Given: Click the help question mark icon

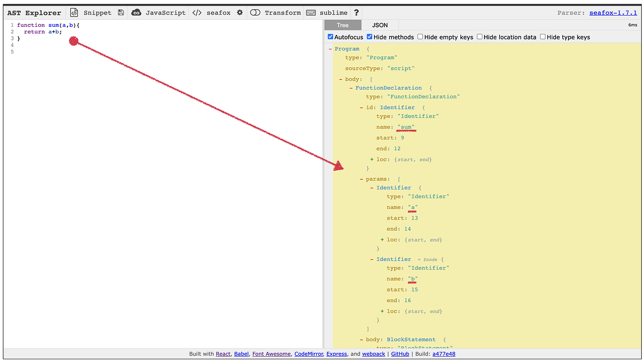Looking at the screenshot, I should [x=356, y=12].
